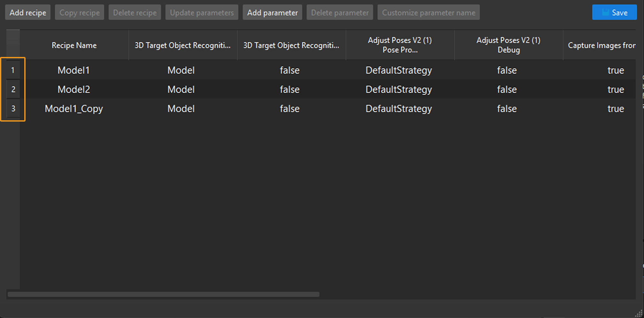Click the Recipe Name column header
Image resolution: width=644 pixels, height=318 pixels.
[74, 45]
